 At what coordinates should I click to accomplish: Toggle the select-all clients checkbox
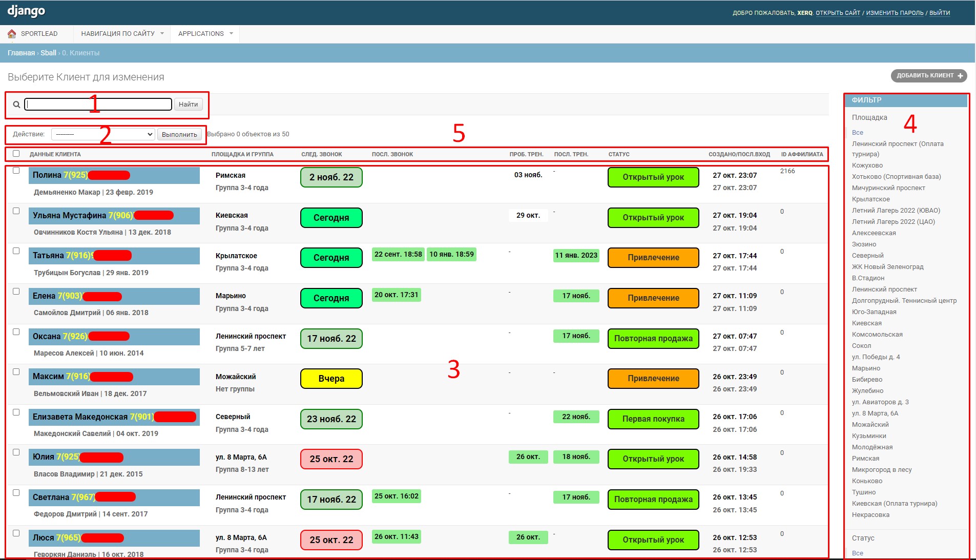(16, 154)
